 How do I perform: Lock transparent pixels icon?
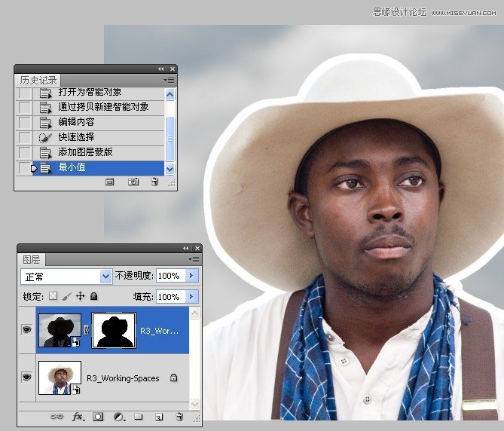[53, 295]
